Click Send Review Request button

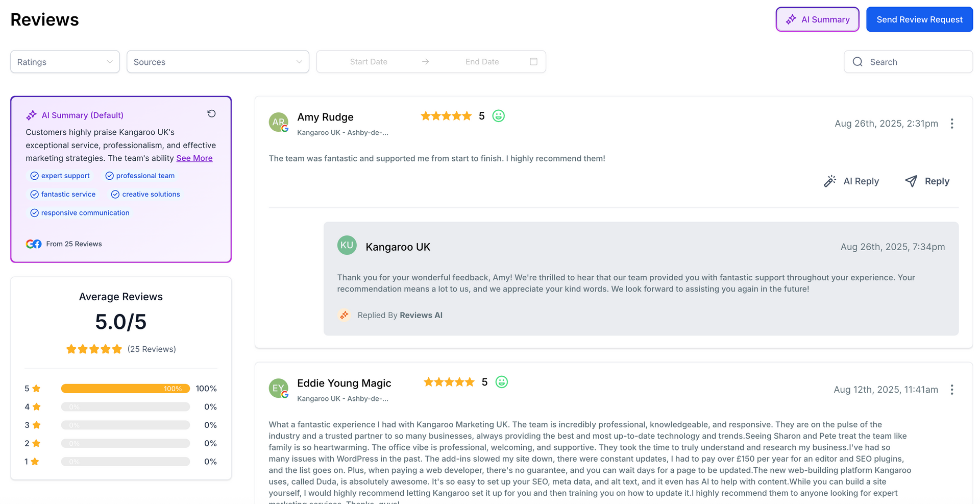pyautogui.click(x=920, y=19)
